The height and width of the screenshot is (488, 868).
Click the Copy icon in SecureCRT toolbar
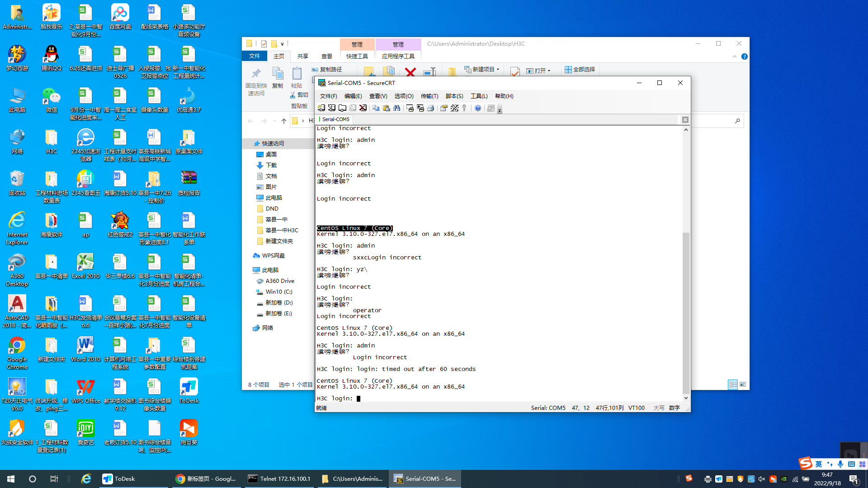pos(376,108)
